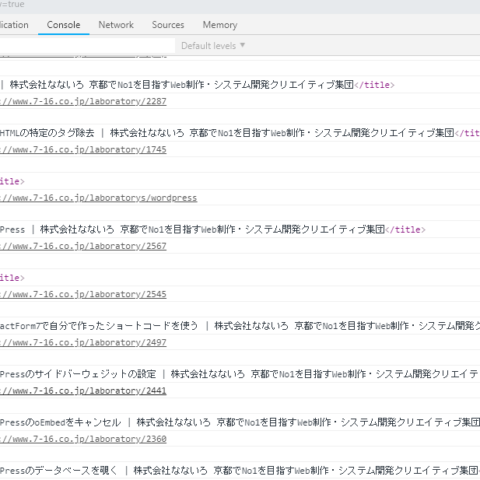Open link ending in laboratory/2287
This screenshot has width=480, height=480.
tap(83, 101)
